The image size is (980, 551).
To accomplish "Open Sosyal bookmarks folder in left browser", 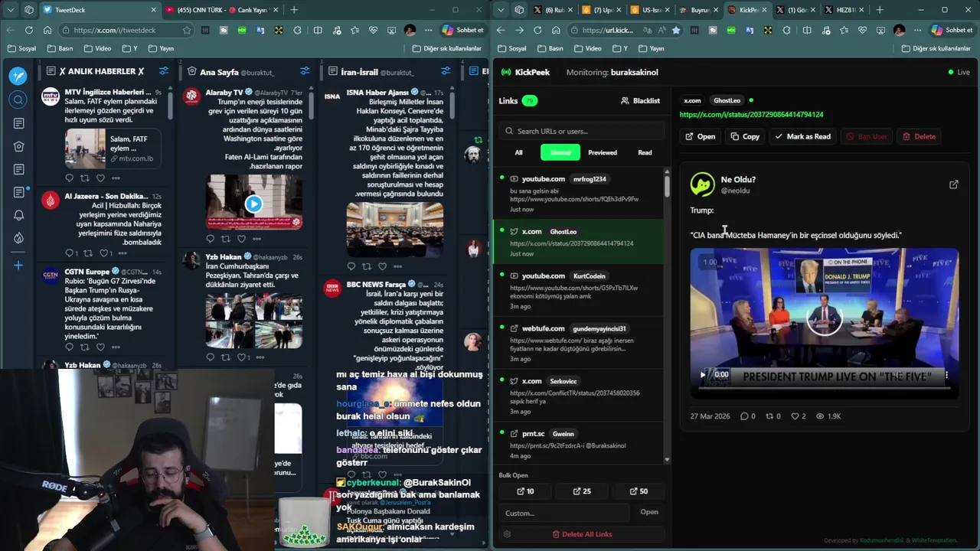I will click(x=21, y=48).
